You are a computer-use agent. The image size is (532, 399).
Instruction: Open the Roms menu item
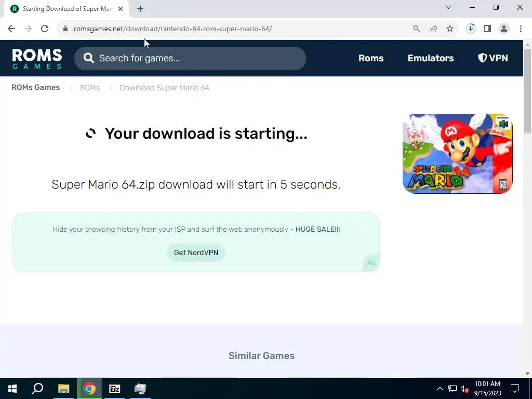coord(371,58)
